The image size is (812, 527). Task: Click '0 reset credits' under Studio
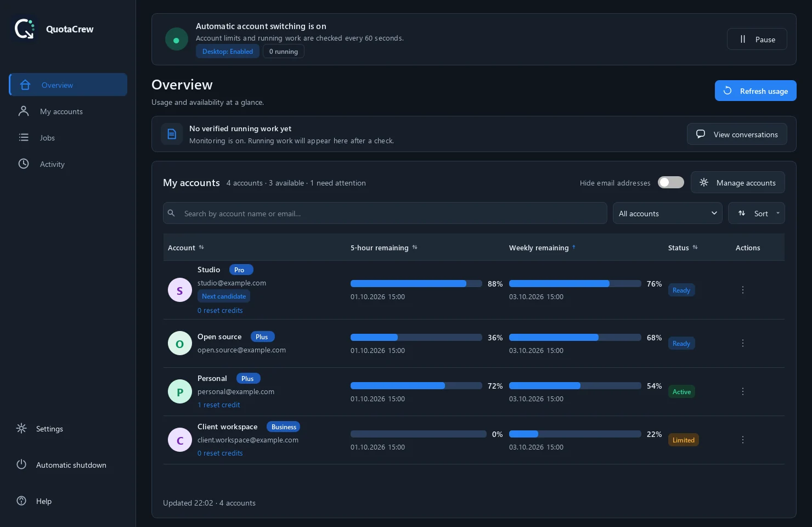220,311
